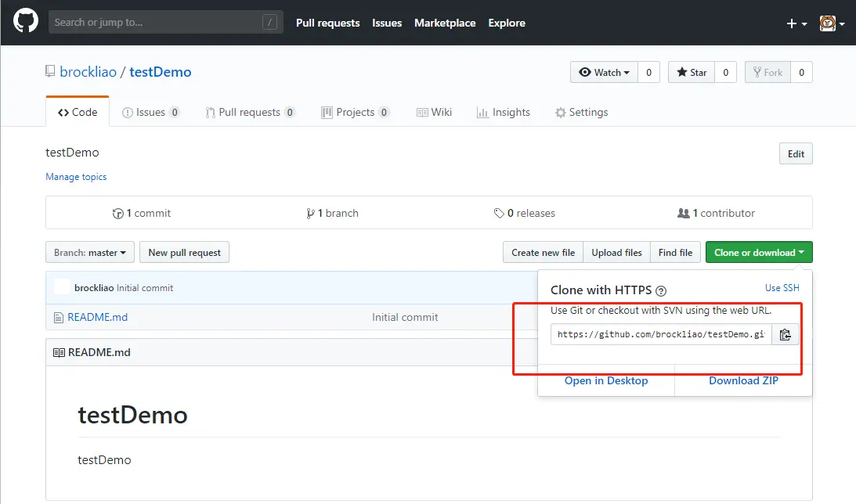Select the HTTPS clone URL field
Image resolution: width=856 pixels, height=504 pixels.
[x=661, y=334]
